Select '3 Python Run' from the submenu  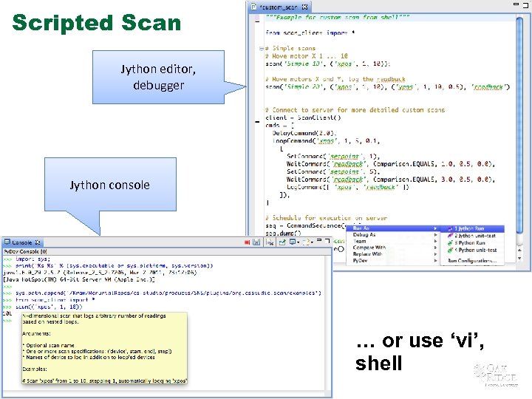coord(472,243)
